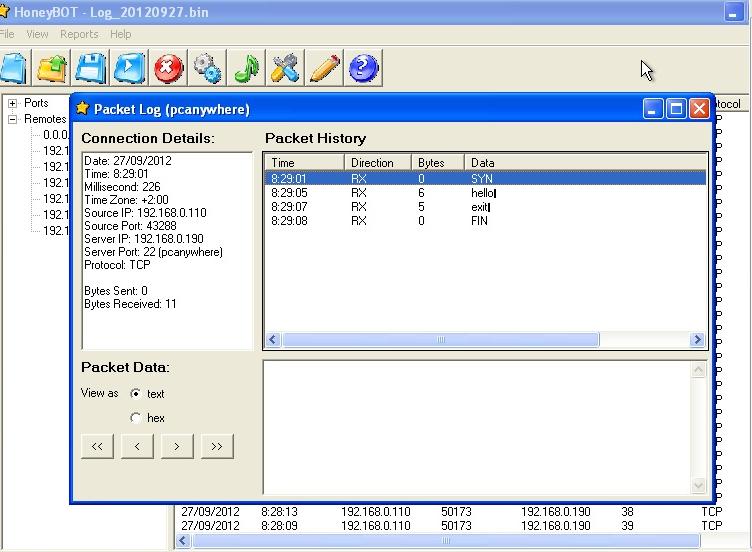Click the open folder toolbar icon

pos(52,68)
